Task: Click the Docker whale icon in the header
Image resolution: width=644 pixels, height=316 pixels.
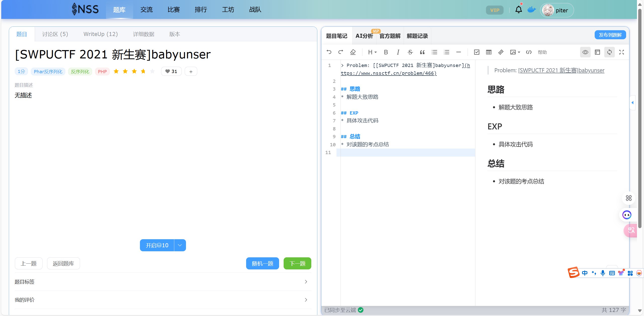Action: (532, 10)
